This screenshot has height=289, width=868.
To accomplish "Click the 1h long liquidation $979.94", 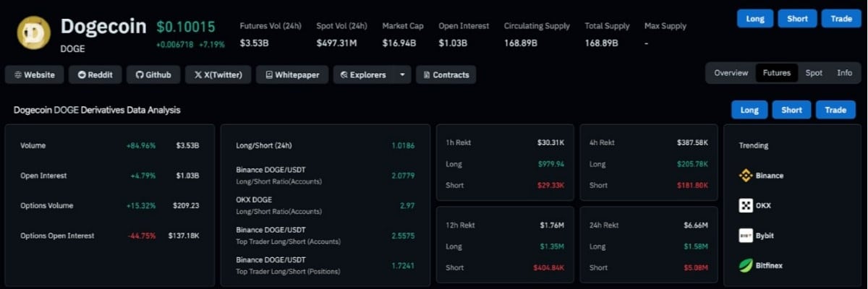I will click(x=551, y=164).
